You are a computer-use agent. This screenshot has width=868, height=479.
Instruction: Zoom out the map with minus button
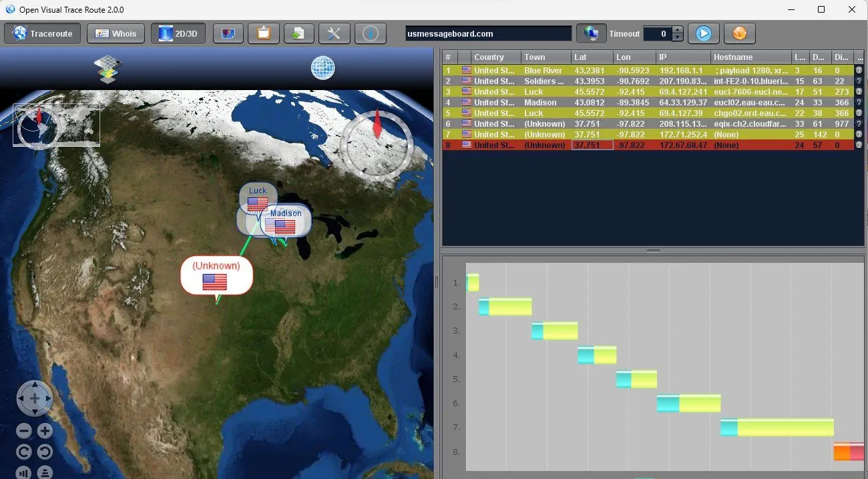pyautogui.click(x=23, y=431)
